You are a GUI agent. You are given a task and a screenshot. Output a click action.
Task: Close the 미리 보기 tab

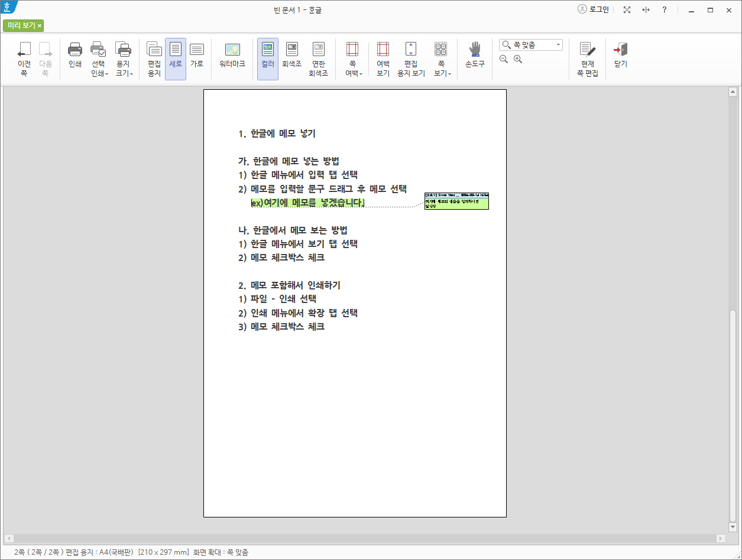tap(39, 26)
